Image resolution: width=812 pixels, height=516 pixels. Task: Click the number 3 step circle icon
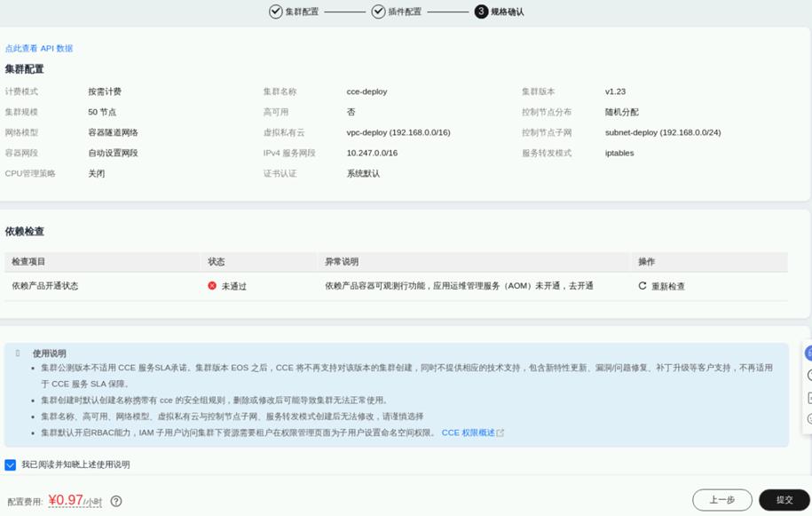481,12
